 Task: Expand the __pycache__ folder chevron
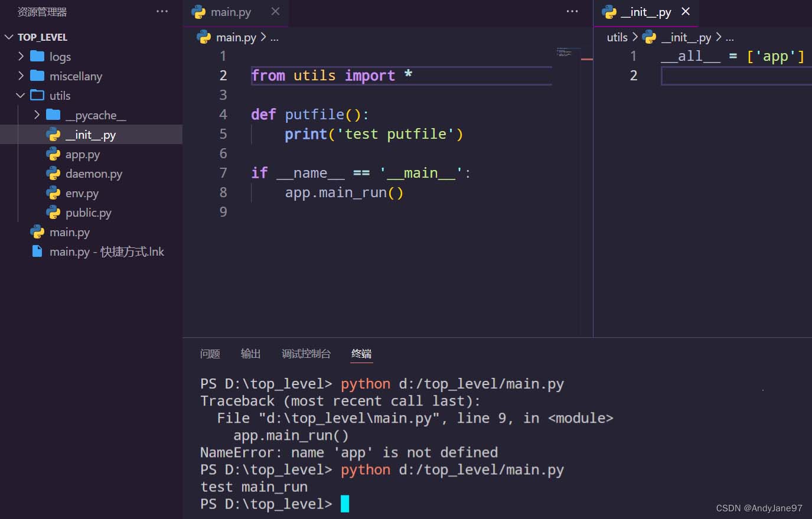tap(37, 115)
